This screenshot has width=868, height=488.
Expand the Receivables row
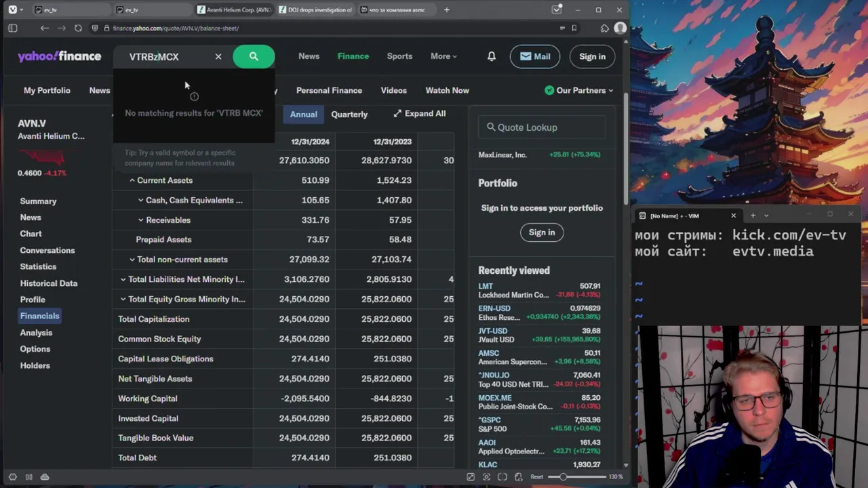pyautogui.click(x=141, y=220)
